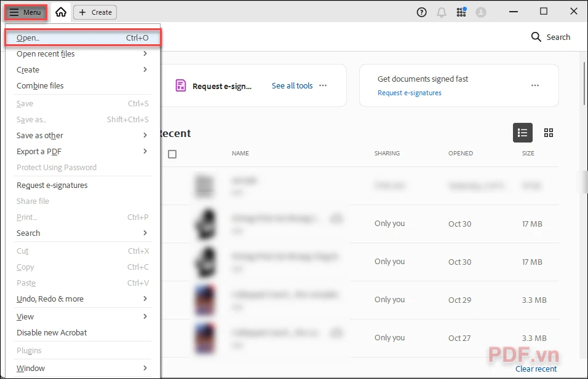The width and height of the screenshot is (588, 379).
Task: Expand Undo, Redo & more submenu
Action: tap(82, 299)
